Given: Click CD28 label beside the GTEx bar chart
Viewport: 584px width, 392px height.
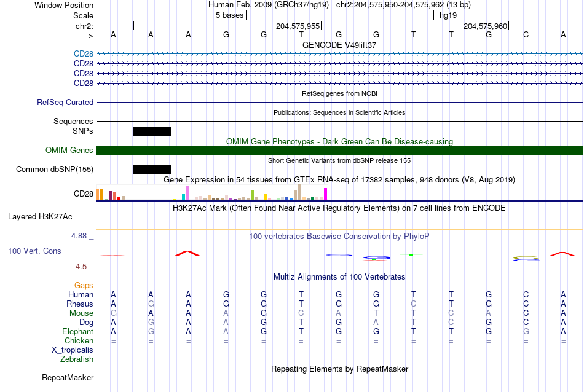Looking at the screenshot, I should [x=84, y=194].
